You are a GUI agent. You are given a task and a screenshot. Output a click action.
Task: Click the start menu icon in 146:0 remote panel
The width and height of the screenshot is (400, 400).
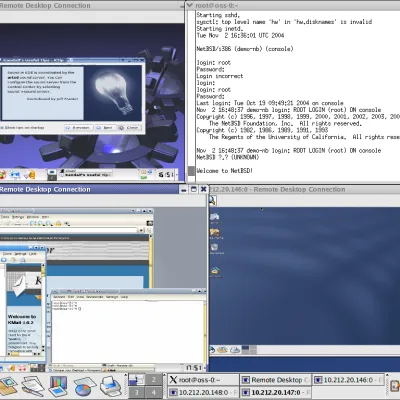212,349
